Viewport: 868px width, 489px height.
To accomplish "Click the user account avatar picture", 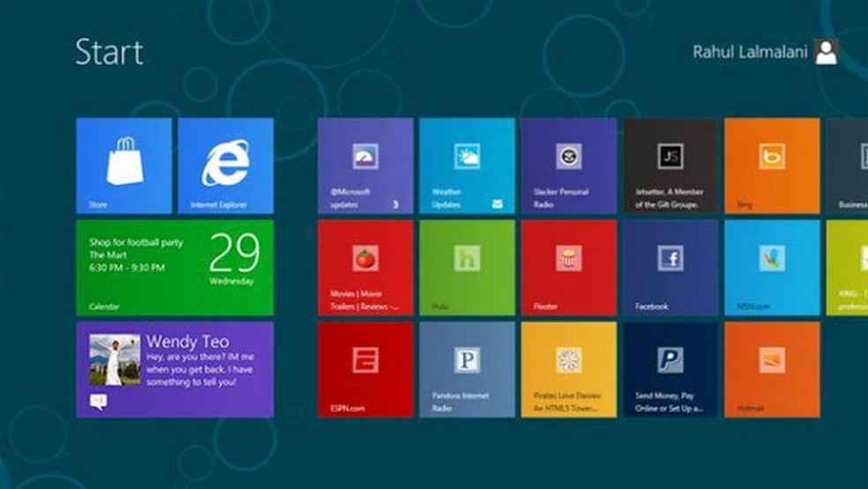I will click(x=826, y=52).
